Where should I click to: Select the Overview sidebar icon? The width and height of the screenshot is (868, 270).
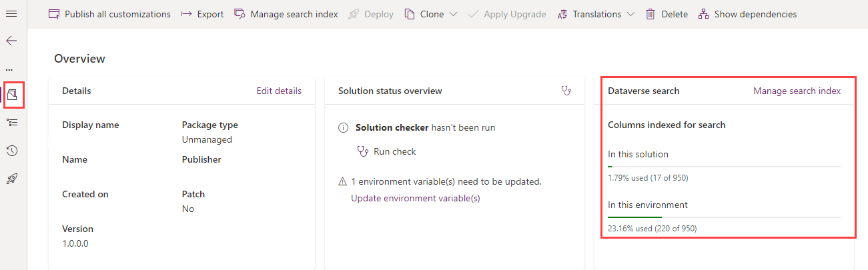point(12,95)
